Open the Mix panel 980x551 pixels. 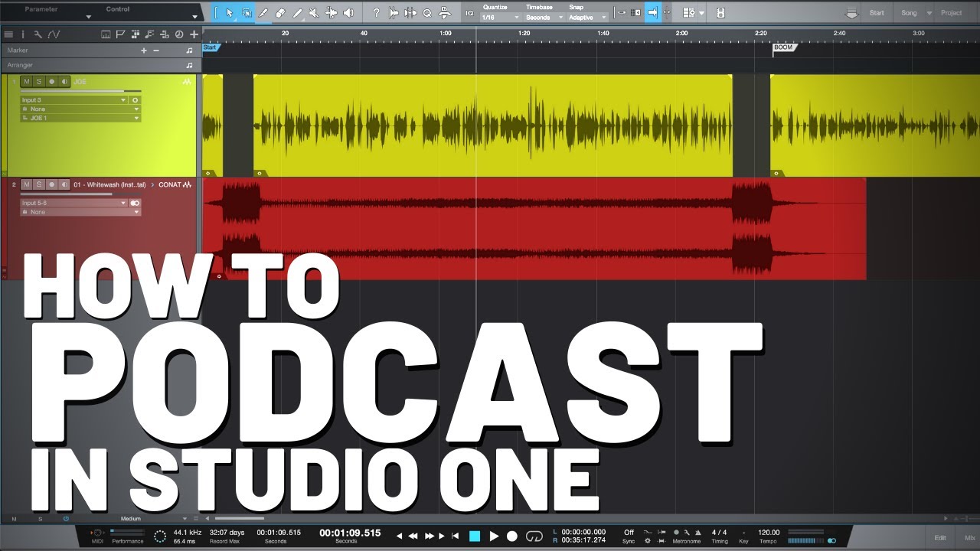pyautogui.click(x=970, y=538)
